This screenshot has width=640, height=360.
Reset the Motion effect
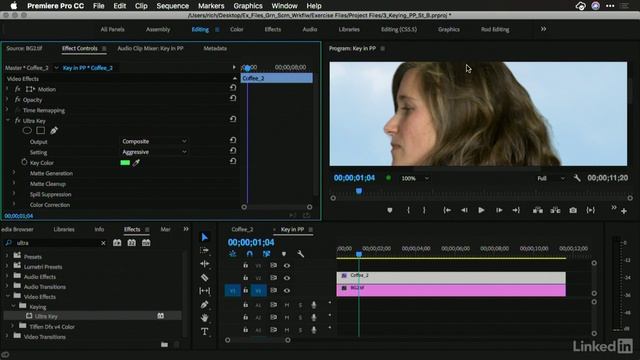point(233,88)
